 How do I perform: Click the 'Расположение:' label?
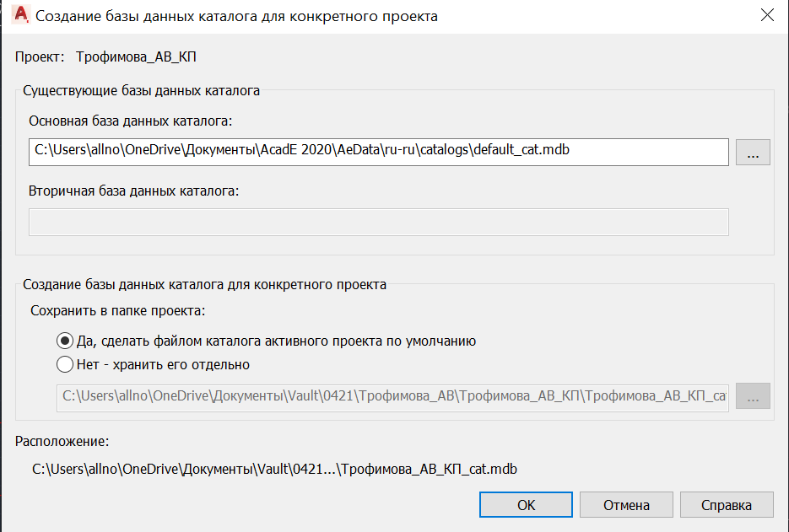click(x=62, y=442)
